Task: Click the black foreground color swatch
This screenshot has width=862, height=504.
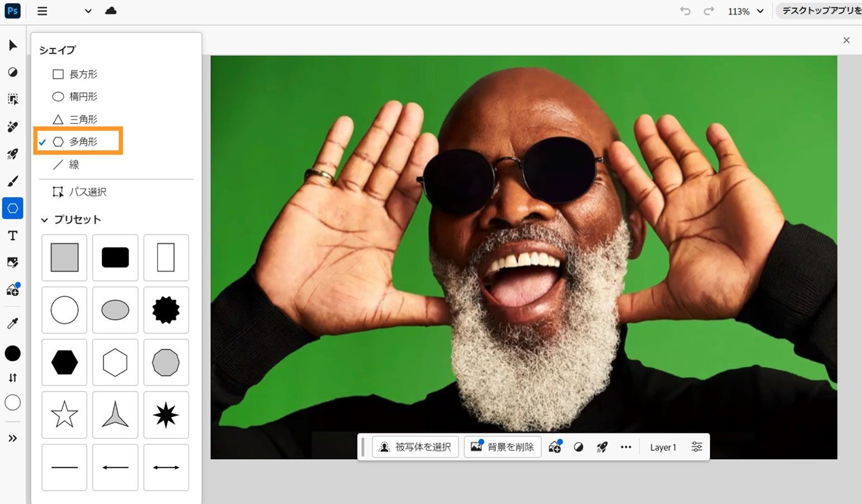Action: coord(12,353)
